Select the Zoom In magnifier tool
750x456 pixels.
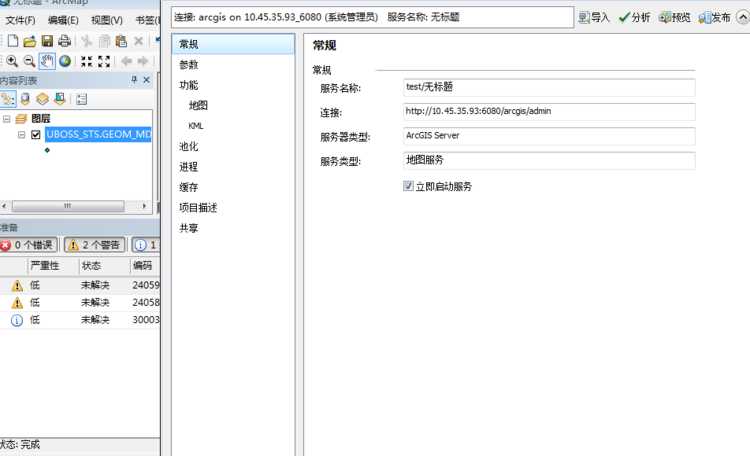(12, 61)
